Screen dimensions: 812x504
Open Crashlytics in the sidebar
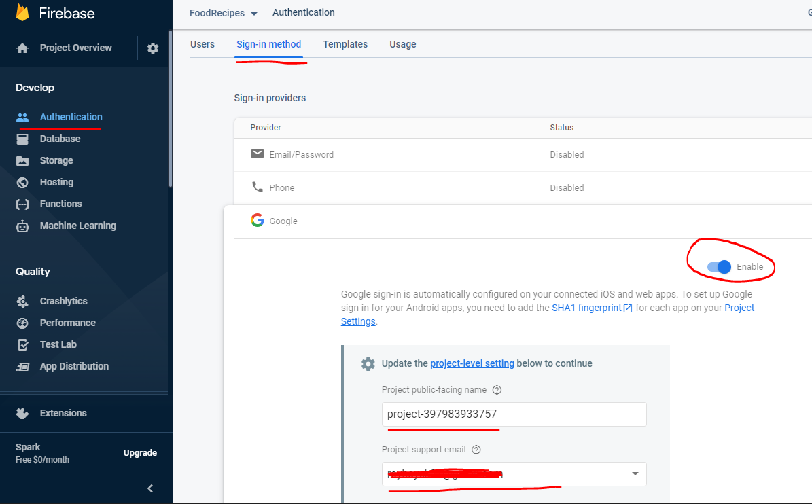(x=64, y=301)
